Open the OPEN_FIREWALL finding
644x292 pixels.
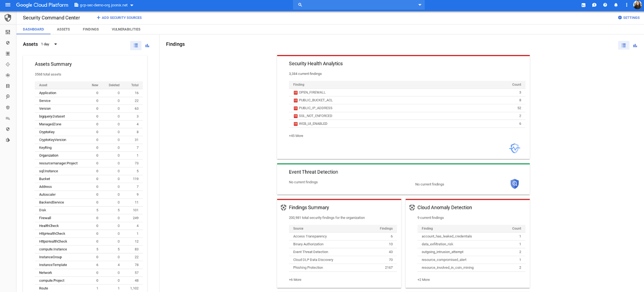pyautogui.click(x=407, y=93)
